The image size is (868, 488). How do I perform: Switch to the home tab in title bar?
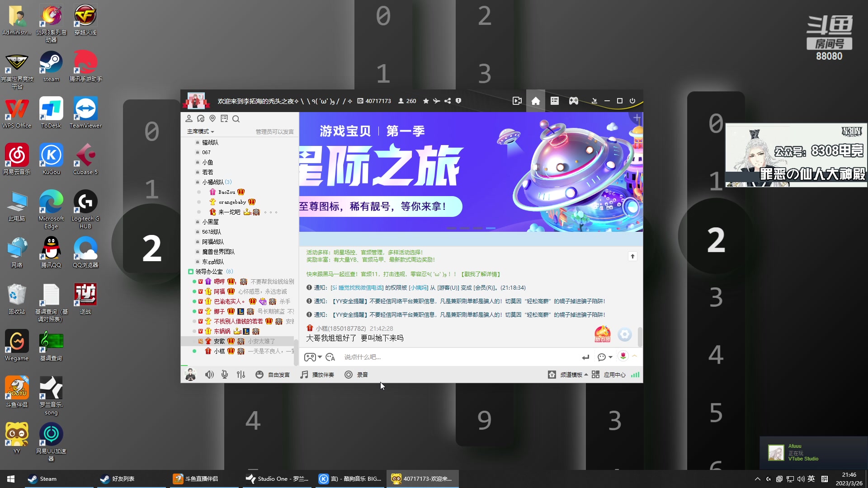[x=536, y=101]
